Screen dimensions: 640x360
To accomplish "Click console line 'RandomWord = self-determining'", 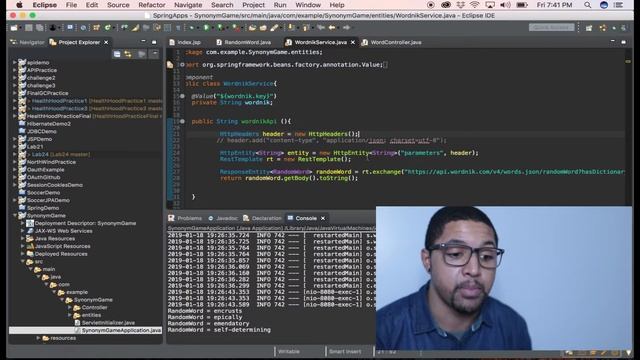I will (x=219, y=329).
